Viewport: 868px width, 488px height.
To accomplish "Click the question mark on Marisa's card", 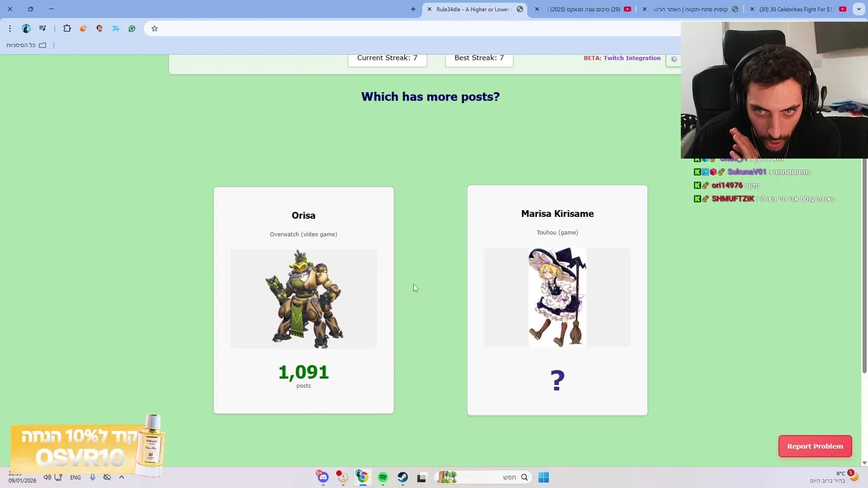I will pos(557,380).
